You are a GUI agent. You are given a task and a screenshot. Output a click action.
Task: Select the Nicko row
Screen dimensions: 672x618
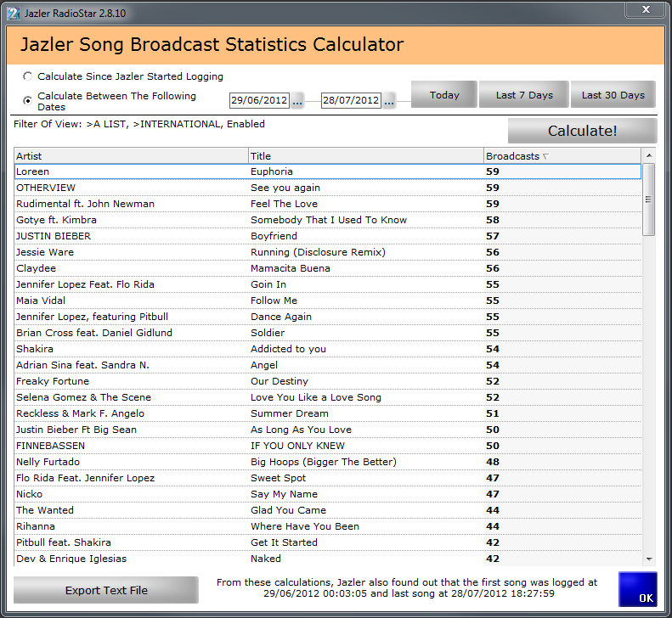click(x=328, y=494)
